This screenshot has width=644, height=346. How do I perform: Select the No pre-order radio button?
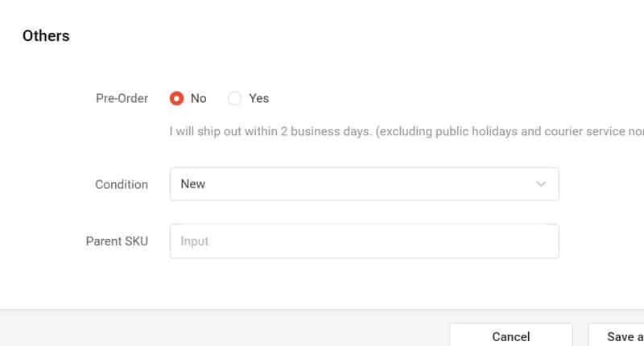176,98
